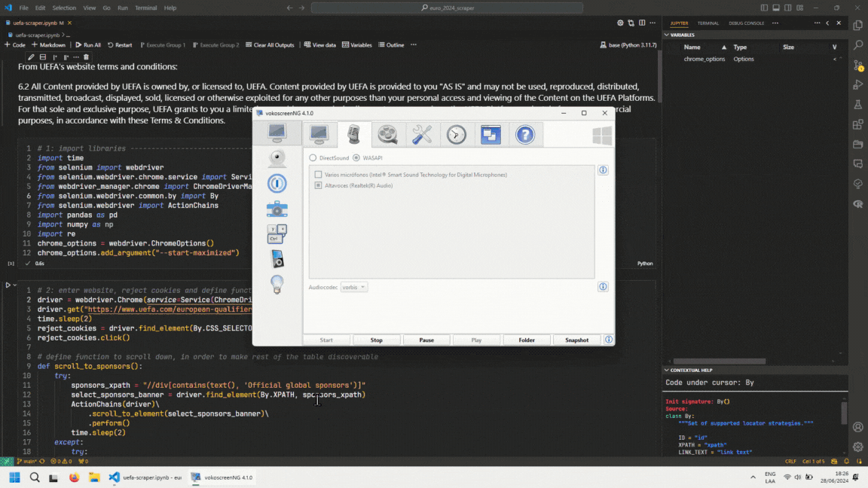Tick the Varios micrófonos Intel Smart Sound checkbox
The height and width of the screenshot is (488, 868).
[x=318, y=174]
